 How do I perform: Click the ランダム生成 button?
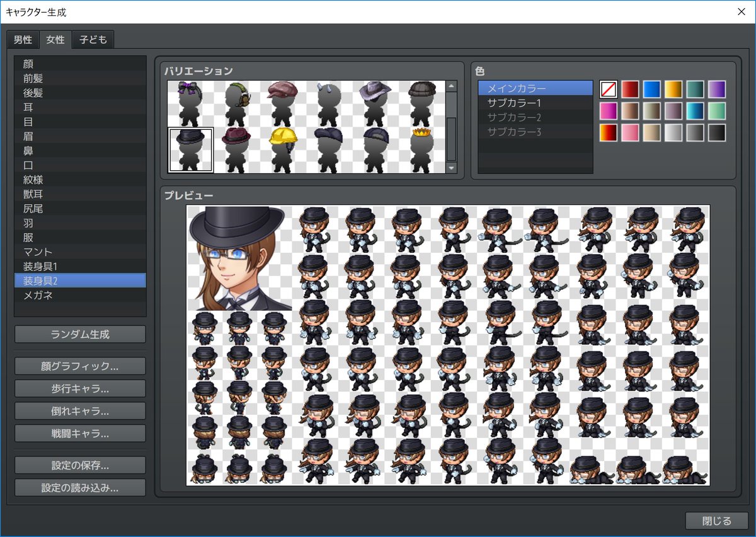(80, 334)
